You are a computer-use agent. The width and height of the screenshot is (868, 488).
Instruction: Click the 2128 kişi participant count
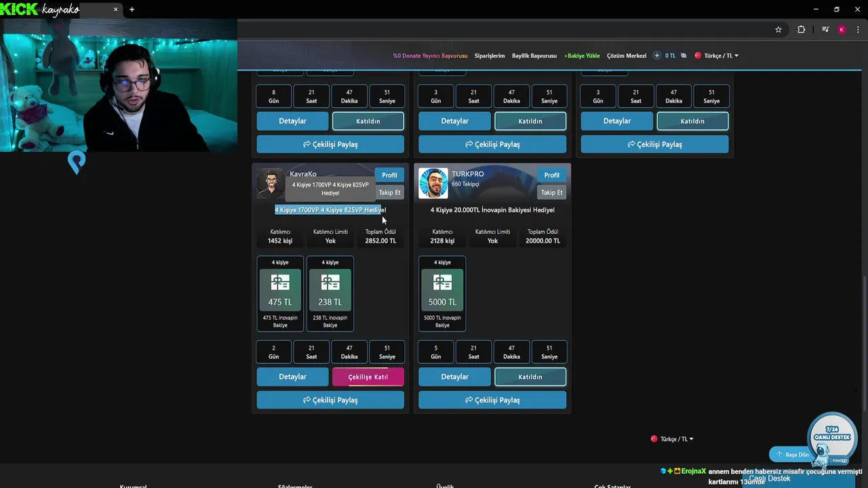pyautogui.click(x=442, y=241)
